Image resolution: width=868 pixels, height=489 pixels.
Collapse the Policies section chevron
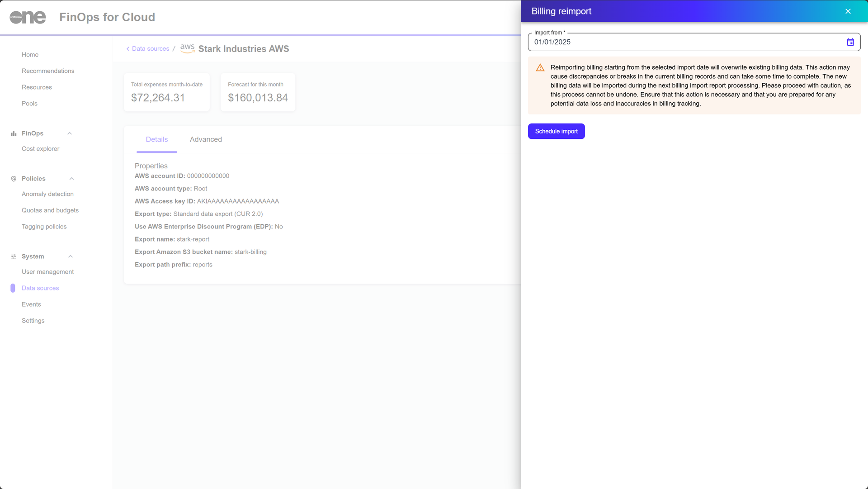click(x=71, y=179)
